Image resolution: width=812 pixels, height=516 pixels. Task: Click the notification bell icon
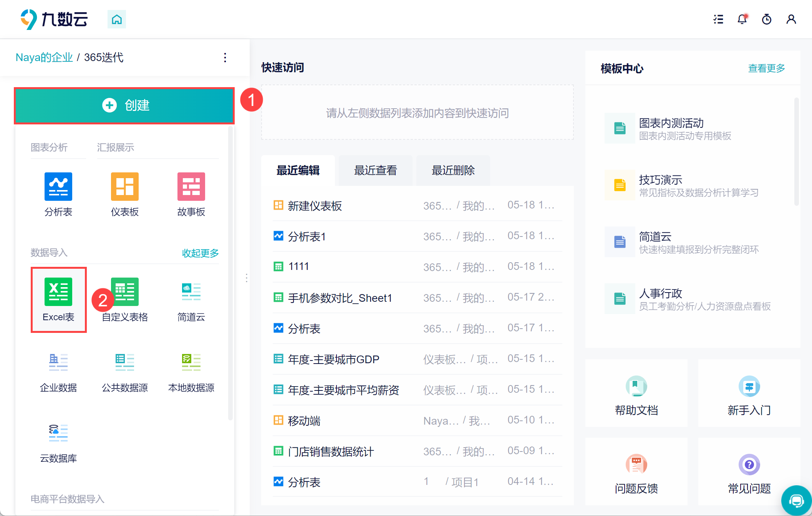(x=742, y=19)
